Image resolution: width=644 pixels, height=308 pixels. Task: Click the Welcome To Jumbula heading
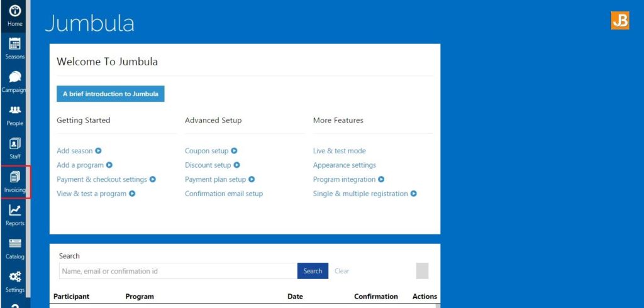[107, 62]
